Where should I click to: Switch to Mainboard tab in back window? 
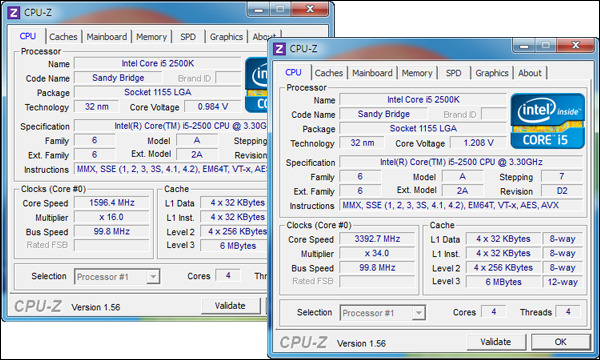click(x=107, y=37)
